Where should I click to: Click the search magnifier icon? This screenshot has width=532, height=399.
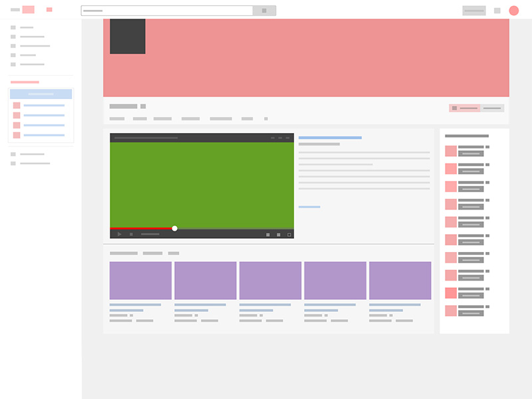click(264, 10)
